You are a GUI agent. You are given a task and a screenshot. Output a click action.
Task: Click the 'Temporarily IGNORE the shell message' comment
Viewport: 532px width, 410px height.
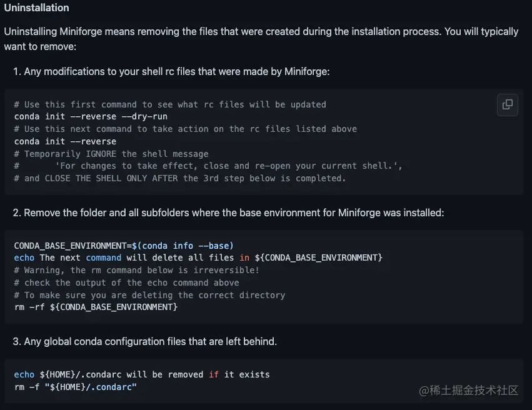click(x=111, y=154)
